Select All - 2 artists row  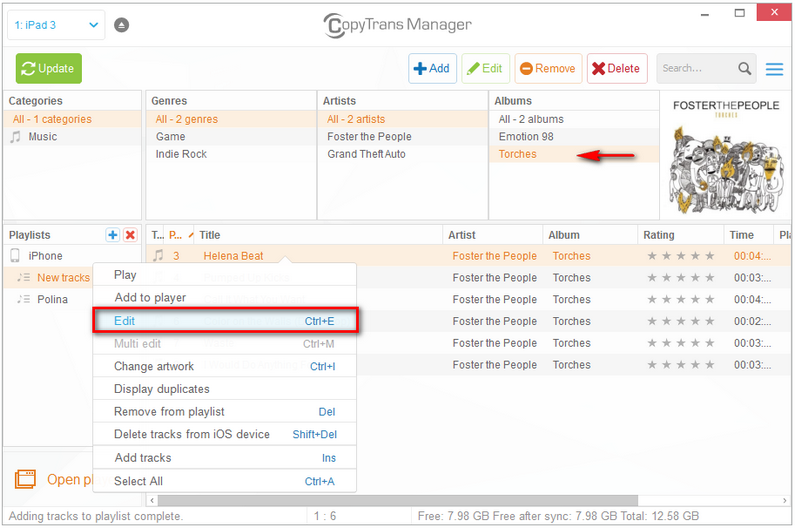click(x=403, y=119)
